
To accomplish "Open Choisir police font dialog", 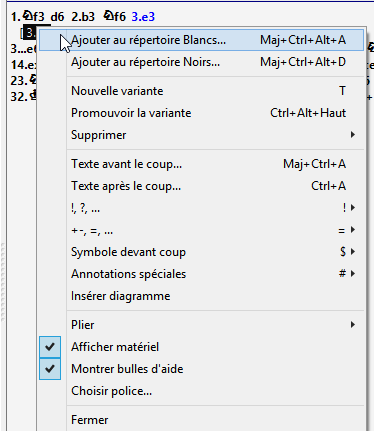I will coord(201,391).
